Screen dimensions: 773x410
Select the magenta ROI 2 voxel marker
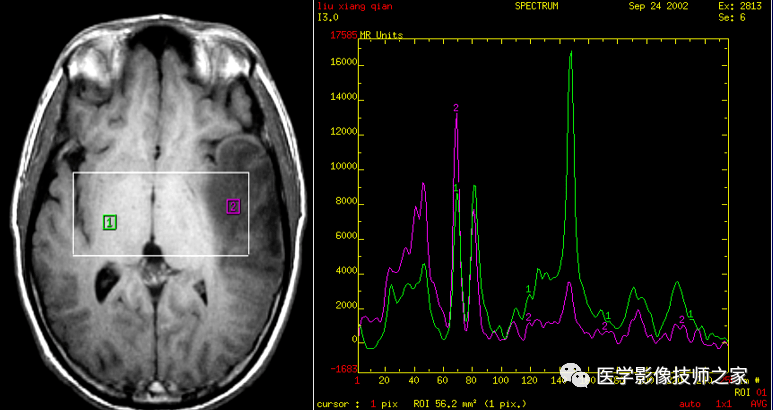[x=233, y=206]
